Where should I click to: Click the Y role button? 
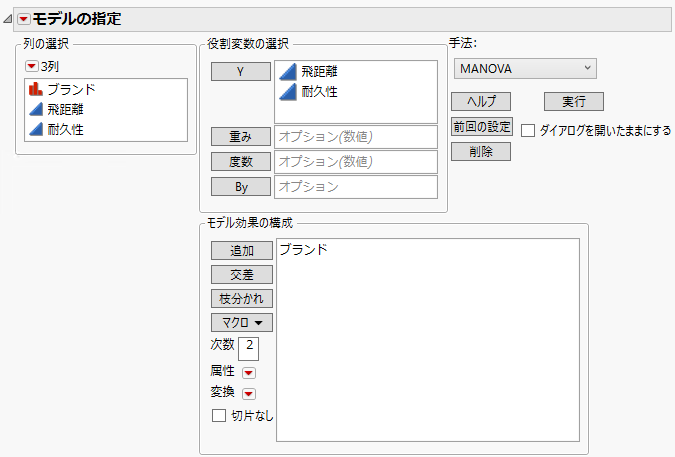point(241,71)
